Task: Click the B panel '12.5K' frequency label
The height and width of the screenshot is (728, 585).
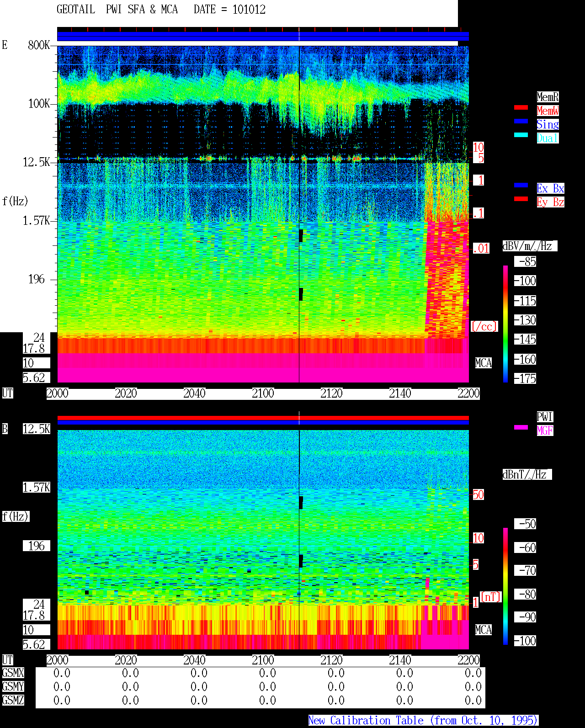Action: (x=37, y=429)
